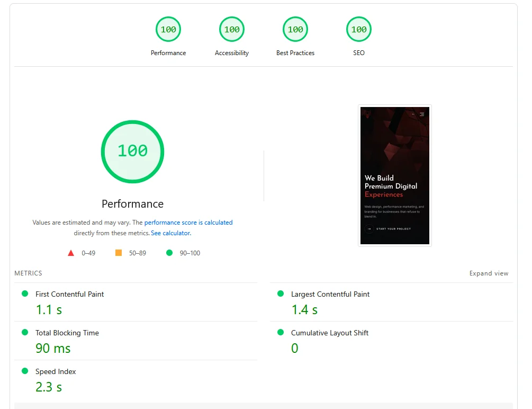Image resolution: width=532 pixels, height=409 pixels.
Task: Click the 'Accessibility' category label
Action: coord(232,53)
